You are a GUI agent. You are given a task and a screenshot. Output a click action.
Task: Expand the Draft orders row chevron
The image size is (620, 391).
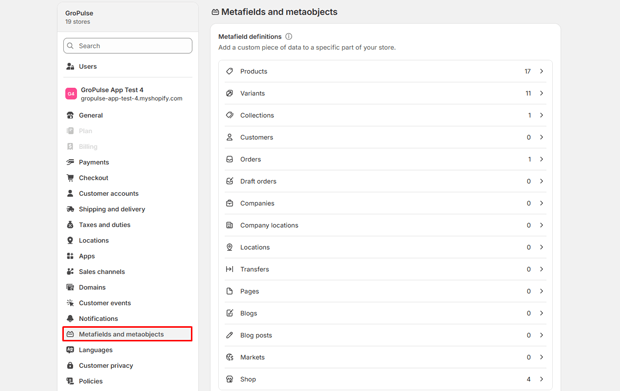coord(541,181)
